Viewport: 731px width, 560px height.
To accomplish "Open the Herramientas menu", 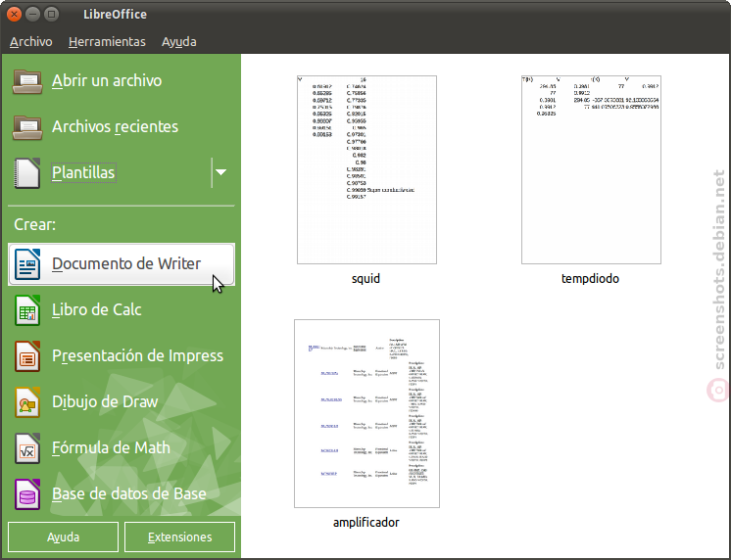I will coord(107,41).
